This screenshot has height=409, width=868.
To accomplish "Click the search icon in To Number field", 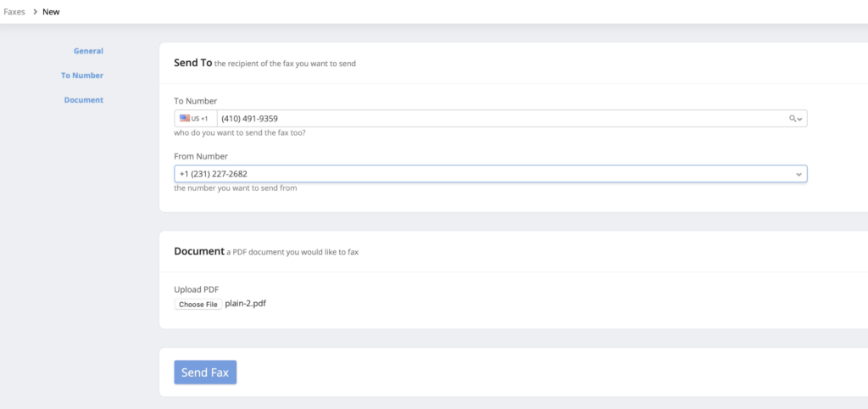I will click(x=793, y=119).
